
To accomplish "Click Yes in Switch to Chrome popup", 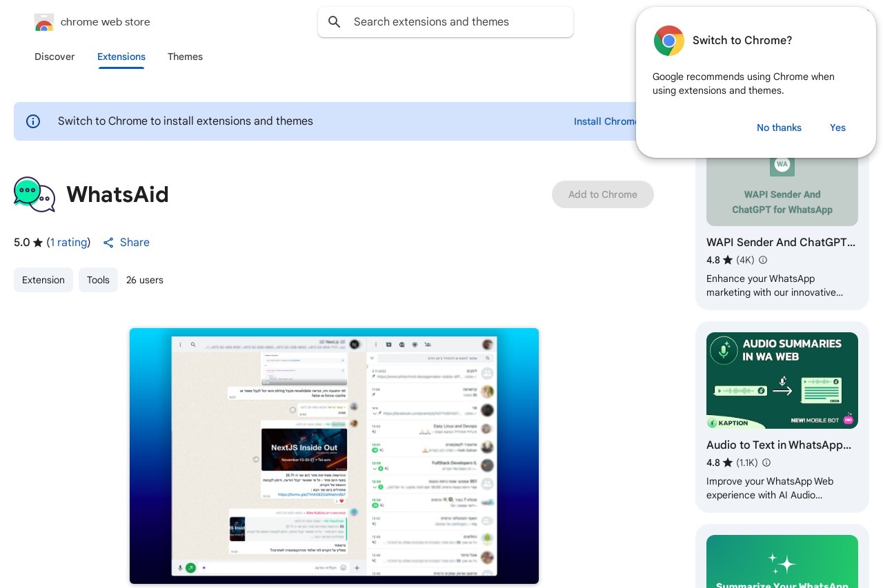I will pyautogui.click(x=837, y=128).
